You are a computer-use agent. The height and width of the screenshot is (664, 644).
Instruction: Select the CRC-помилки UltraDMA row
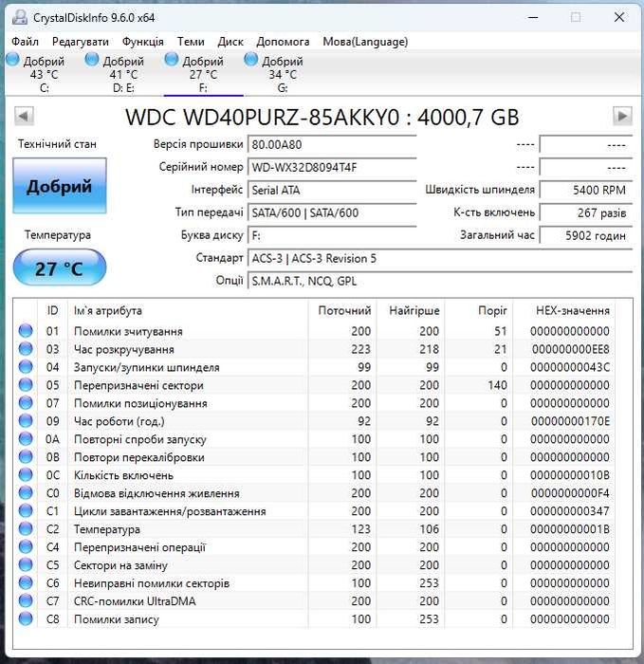pyautogui.click(x=314, y=600)
